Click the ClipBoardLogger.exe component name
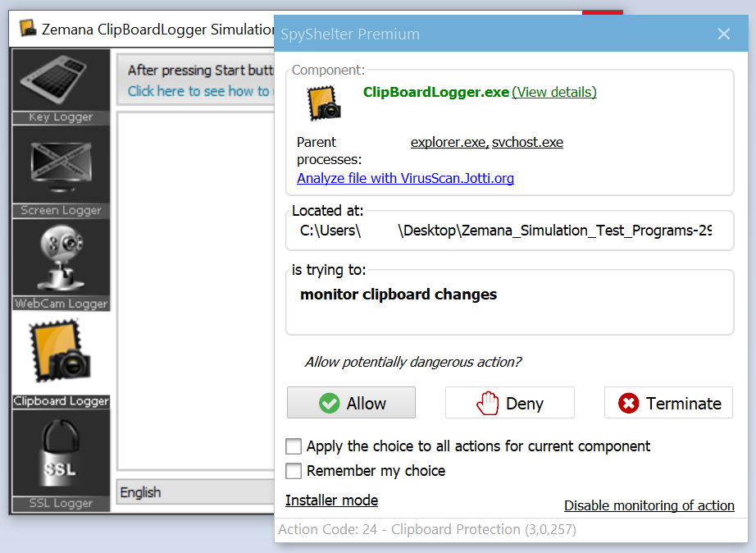Image resolution: width=756 pixels, height=553 pixels. [436, 92]
